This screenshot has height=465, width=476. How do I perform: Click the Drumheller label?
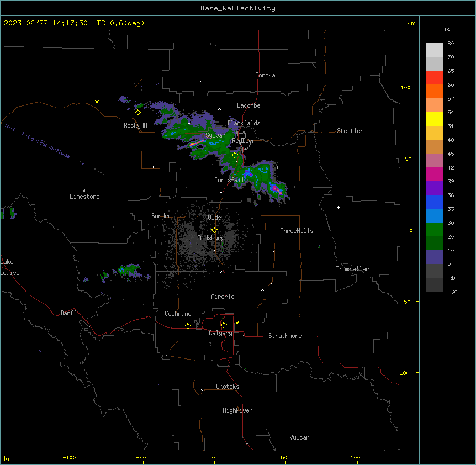[x=352, y=269]
